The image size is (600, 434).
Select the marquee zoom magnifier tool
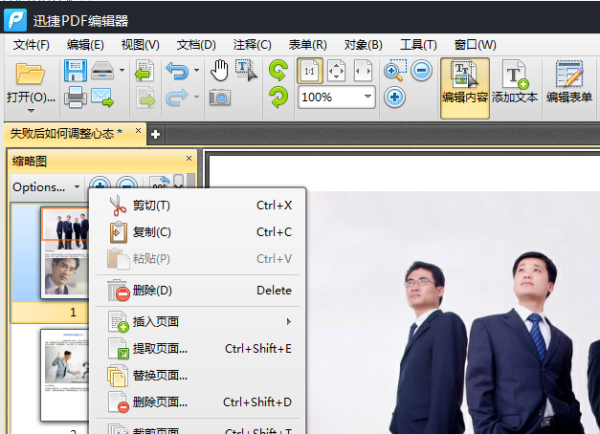[x=395, y=70]
